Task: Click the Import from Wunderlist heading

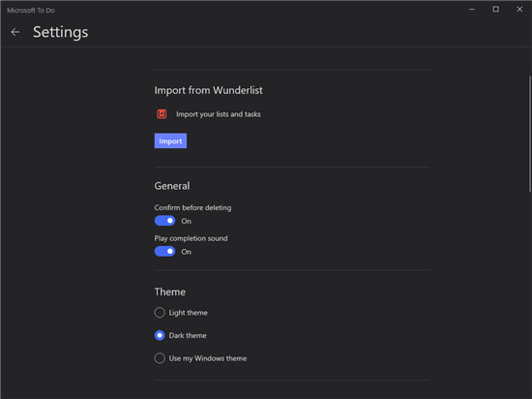Action: 208,90
